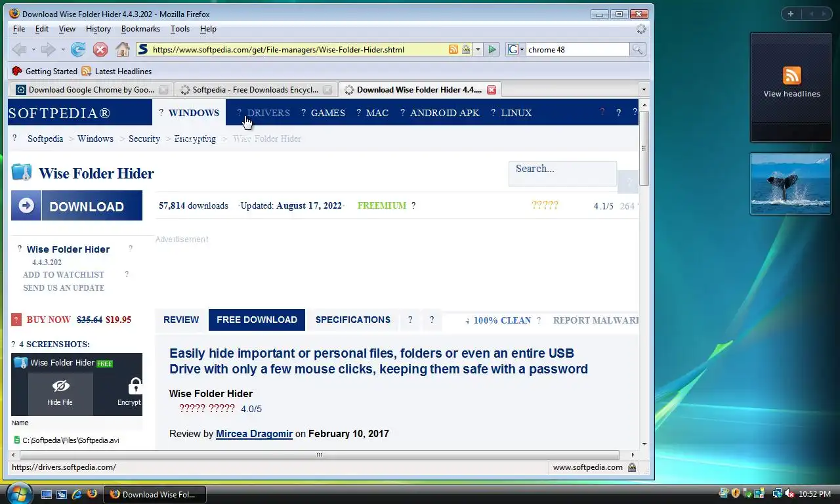840x504 pixels.
Task: Click the security shield tray icon
Action: 736,493
